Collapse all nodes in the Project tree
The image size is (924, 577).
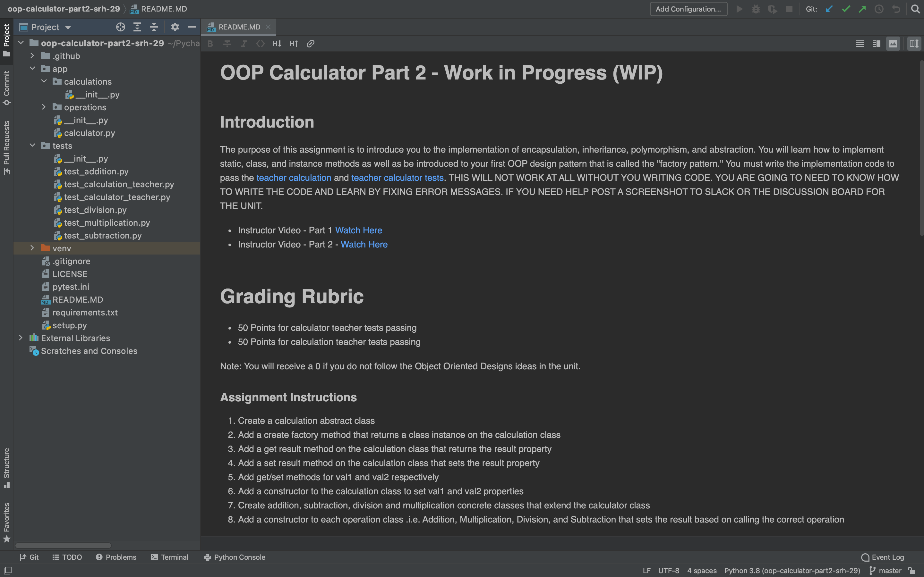[x=154, y=27]
